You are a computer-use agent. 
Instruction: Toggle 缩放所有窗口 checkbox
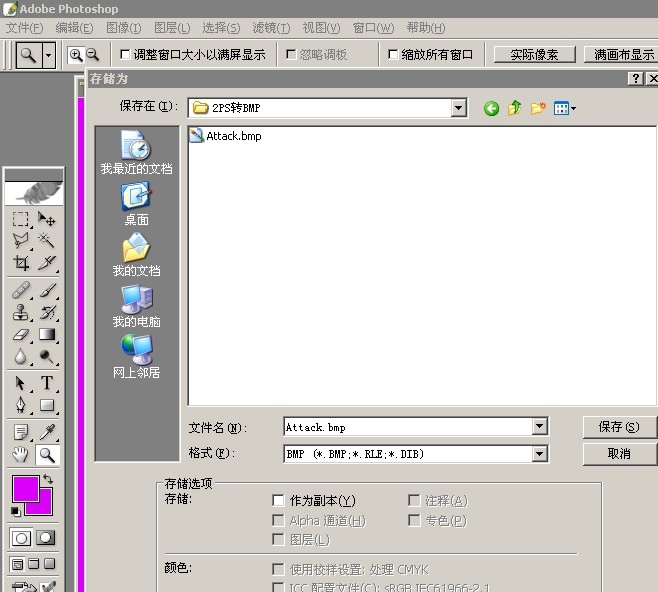(393, 55)
